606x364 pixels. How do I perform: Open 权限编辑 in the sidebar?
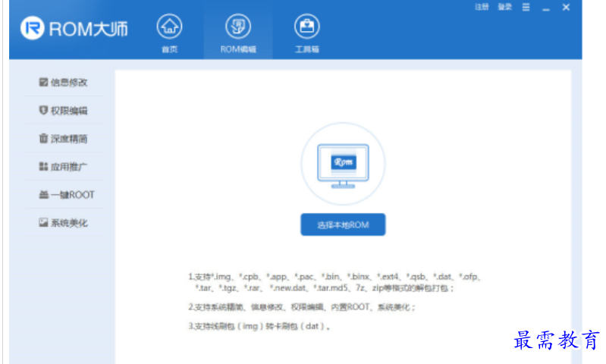point(64,111)
